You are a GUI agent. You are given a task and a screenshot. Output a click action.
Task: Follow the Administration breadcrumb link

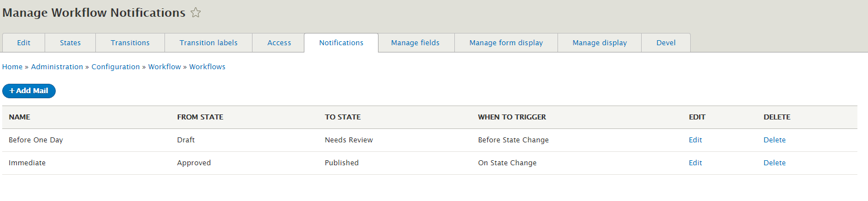coord(57,66)
